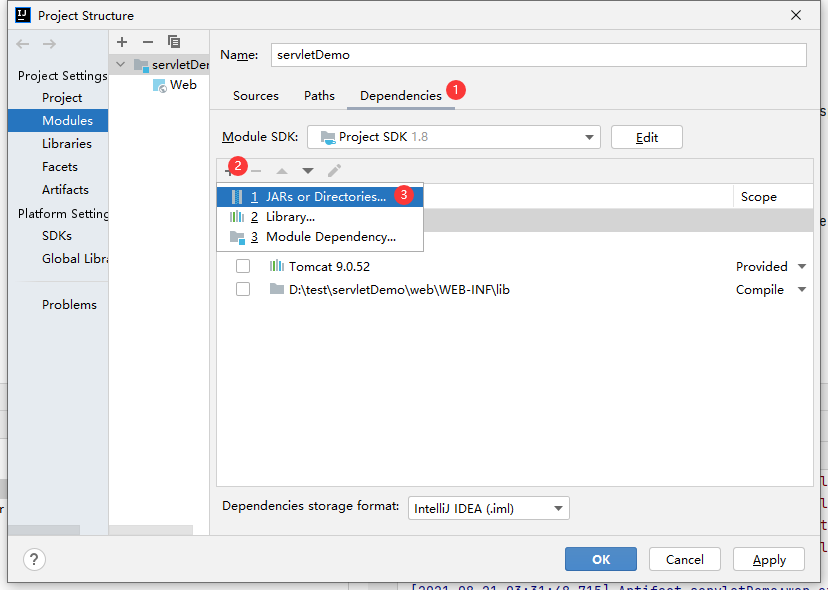This screenshot has width=828, height=590.
Task: Click the forward navigation arrow
Action: (x=49, y=44)
